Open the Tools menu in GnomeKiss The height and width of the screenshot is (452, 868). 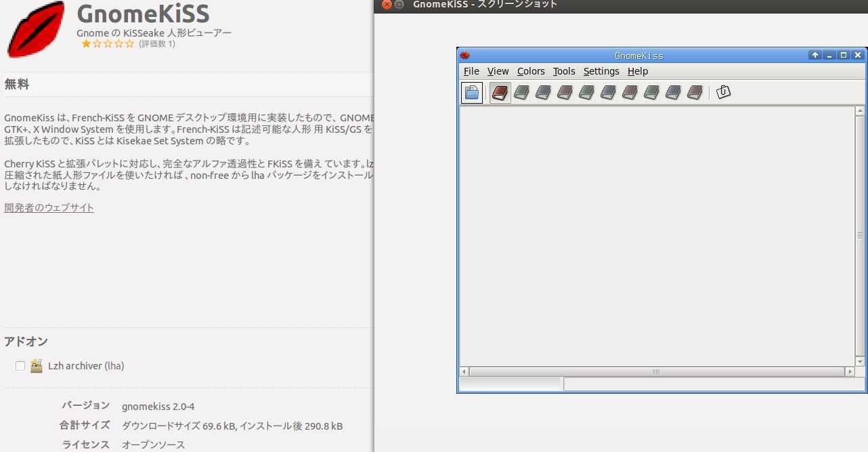coord(564,71)
